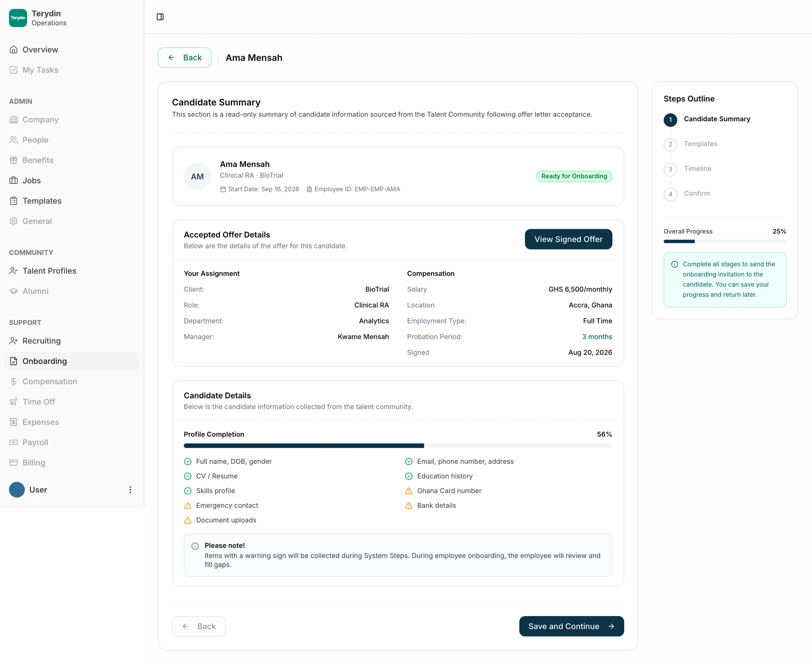Go to Talent Profiles
The width and height of the screenshot is (812, 664).
72,271
